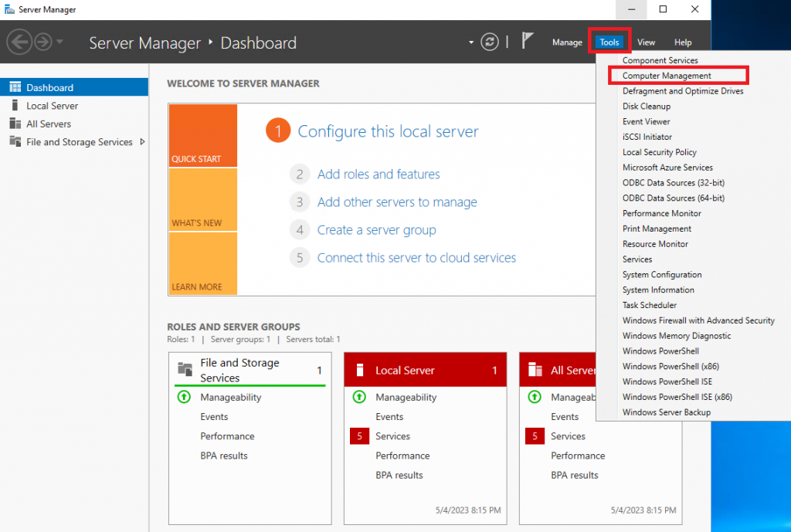
Task: Open the small dropdown arrow left of refresh
Action: (471, 42)
